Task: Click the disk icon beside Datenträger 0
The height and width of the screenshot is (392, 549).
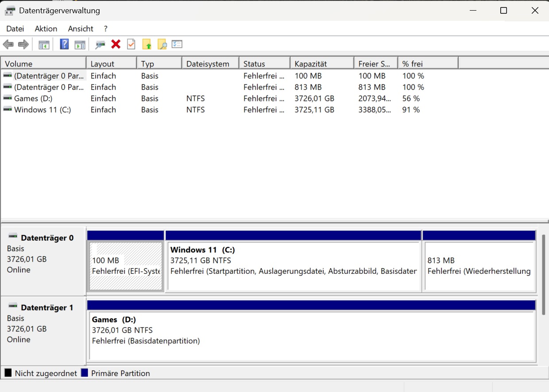Action: (13, 236)
